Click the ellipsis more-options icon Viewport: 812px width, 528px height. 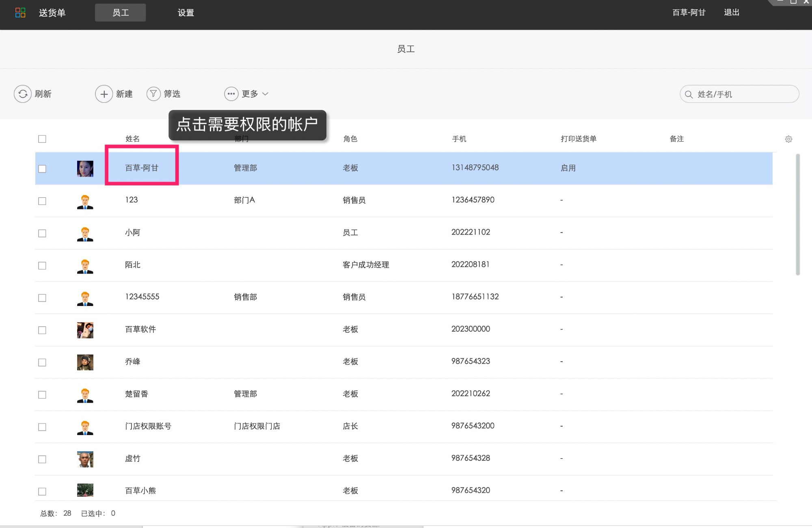point(231,94)
